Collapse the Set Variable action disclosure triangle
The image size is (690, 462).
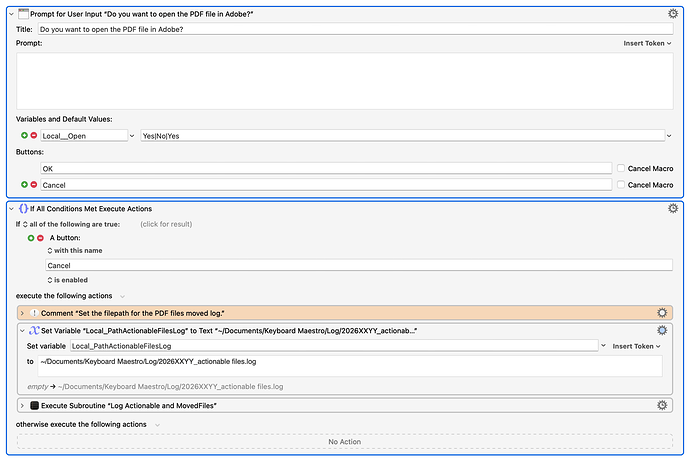23,330
